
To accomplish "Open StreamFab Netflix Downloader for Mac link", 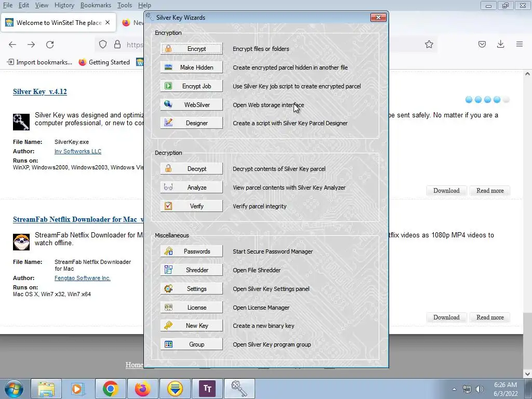I will tap(78, 220).
